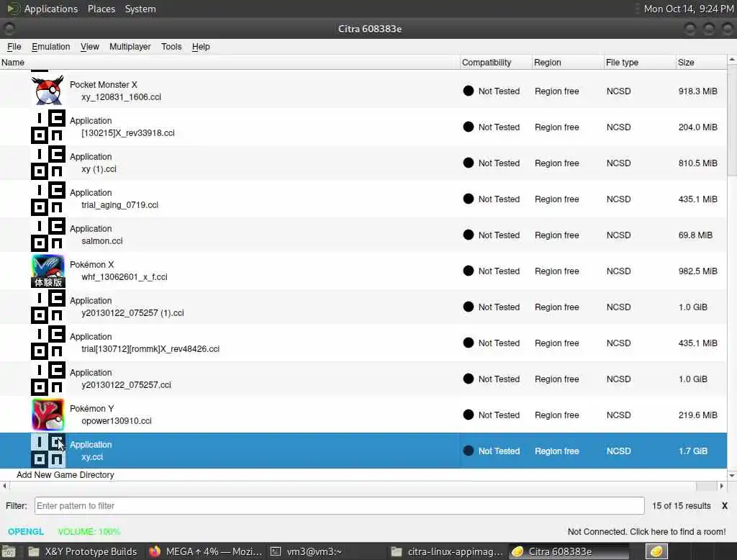This screenshot has height=560, width=737.
Task: Click the Pokémon Y game icon
Action: 48,415
